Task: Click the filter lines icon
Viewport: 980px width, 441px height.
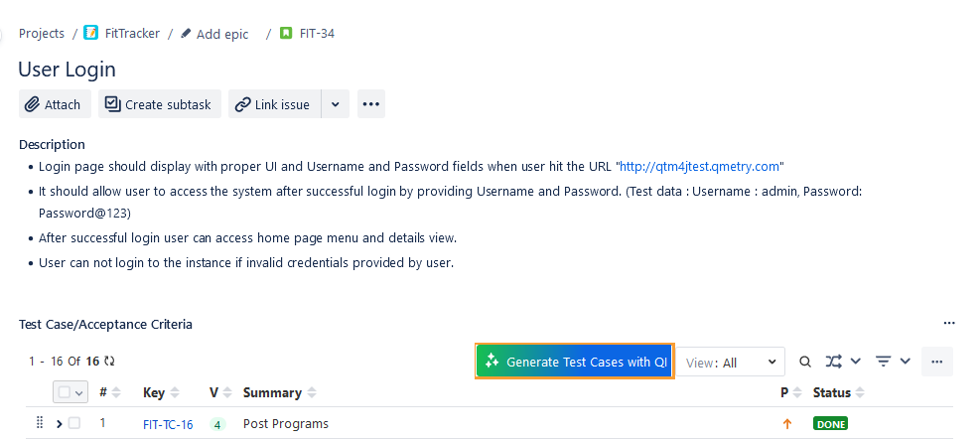Action: (884, 363)
